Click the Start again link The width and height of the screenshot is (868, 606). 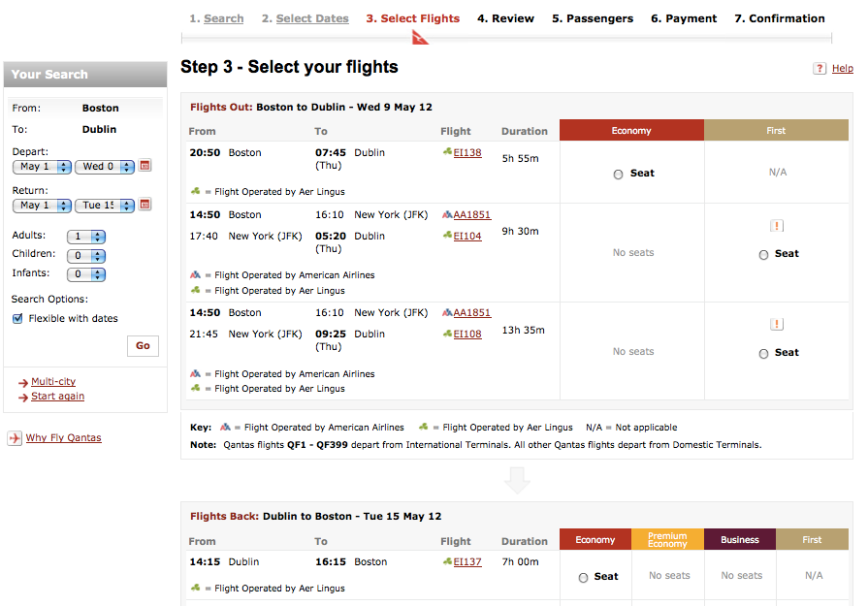pyautogui.click(x=57, y=397)
